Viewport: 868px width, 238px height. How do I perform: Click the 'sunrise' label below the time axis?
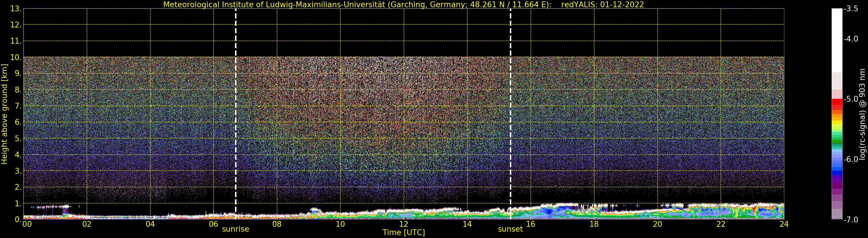point(236,229)
